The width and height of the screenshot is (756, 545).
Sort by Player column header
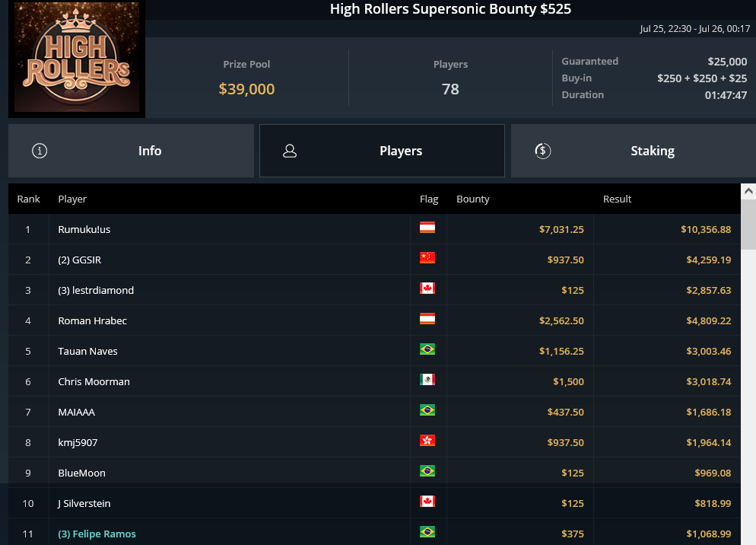72,199
